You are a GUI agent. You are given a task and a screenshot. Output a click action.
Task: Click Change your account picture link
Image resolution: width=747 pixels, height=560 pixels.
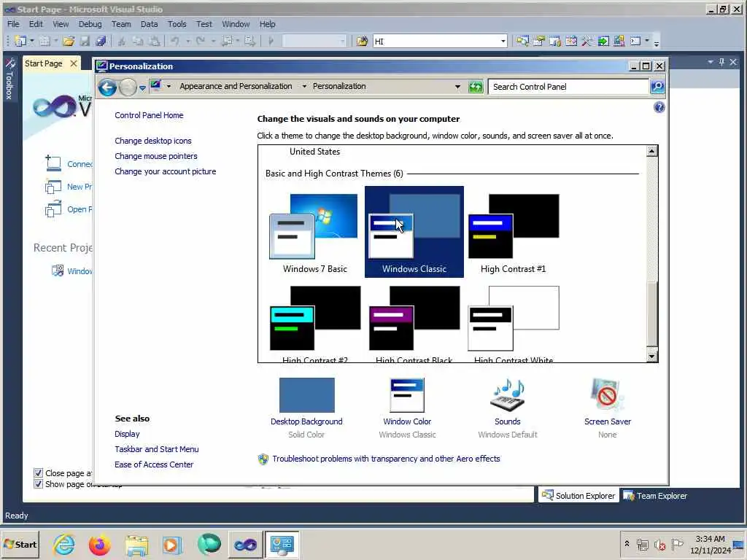(166, 171)
